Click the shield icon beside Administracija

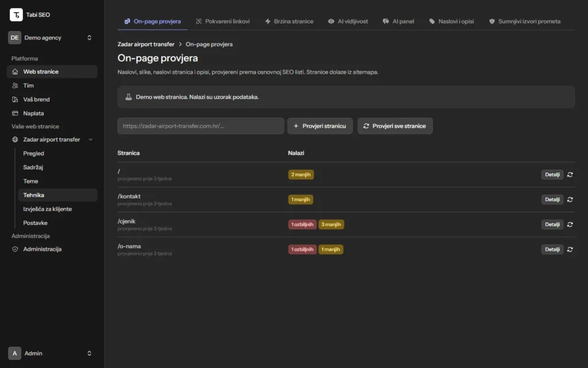[x=15, y=250]
